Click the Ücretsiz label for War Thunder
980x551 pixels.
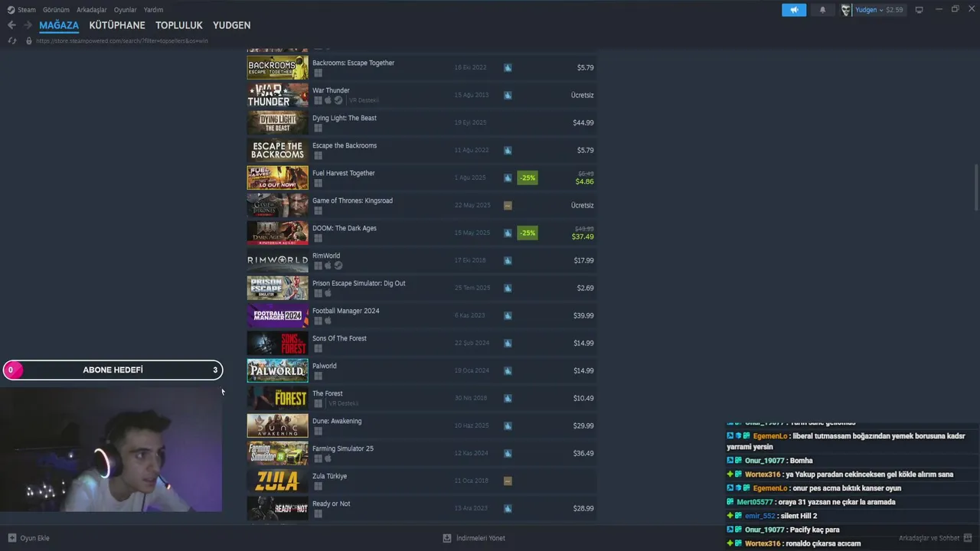coord(583,95)
